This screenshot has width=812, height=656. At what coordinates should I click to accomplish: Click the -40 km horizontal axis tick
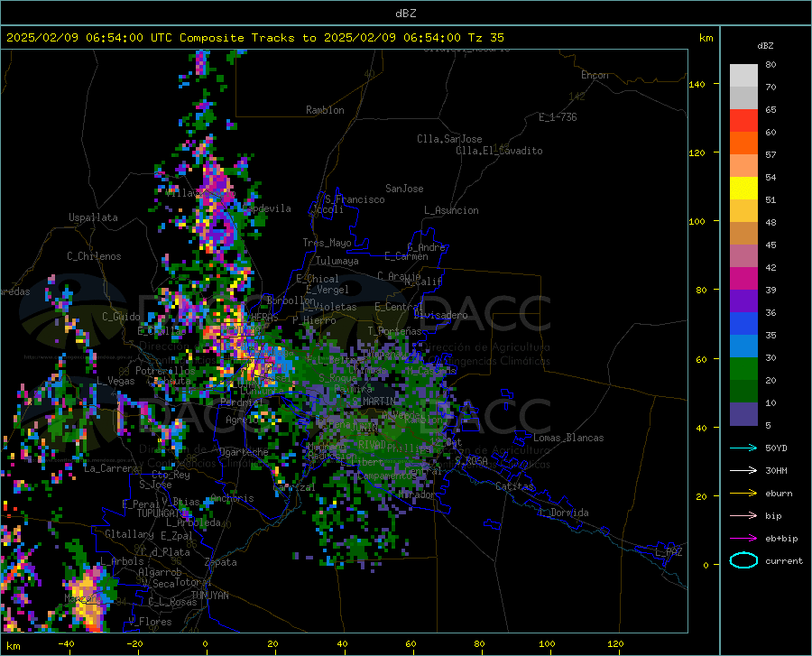66,644
